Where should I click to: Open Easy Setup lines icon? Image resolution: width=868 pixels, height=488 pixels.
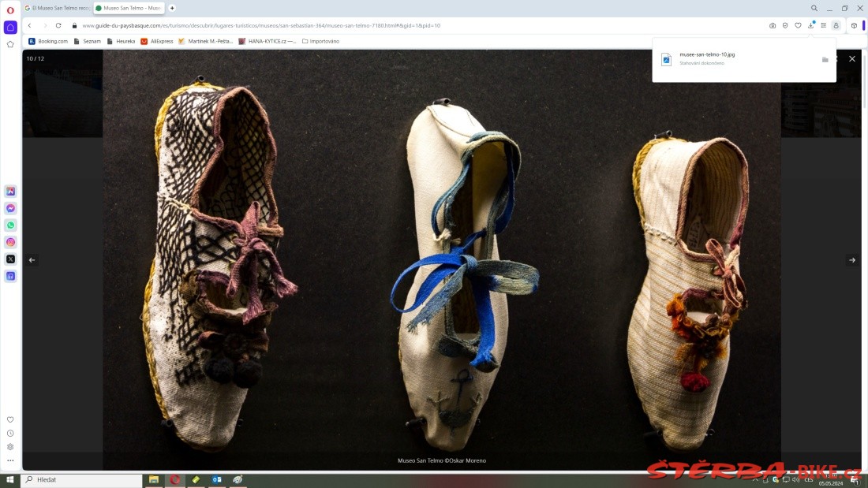tap(824, 25)
